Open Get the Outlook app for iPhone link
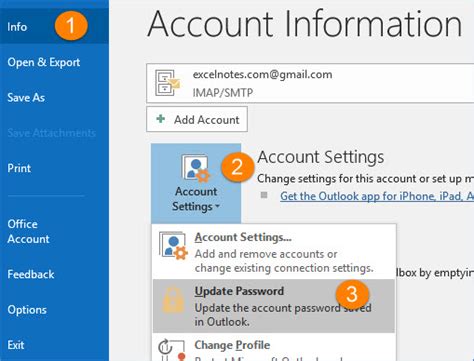The height and width of the screenshot is (361, 474). pos(377,196)
